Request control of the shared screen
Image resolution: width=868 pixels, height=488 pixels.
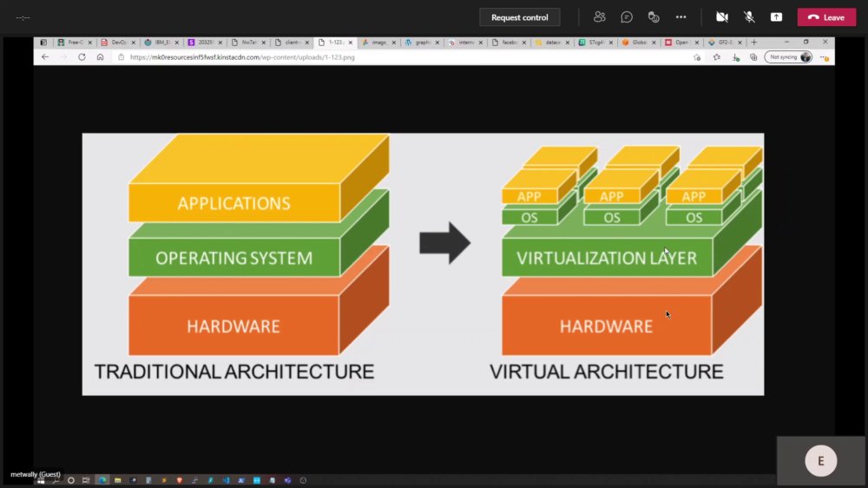(520, 17)
